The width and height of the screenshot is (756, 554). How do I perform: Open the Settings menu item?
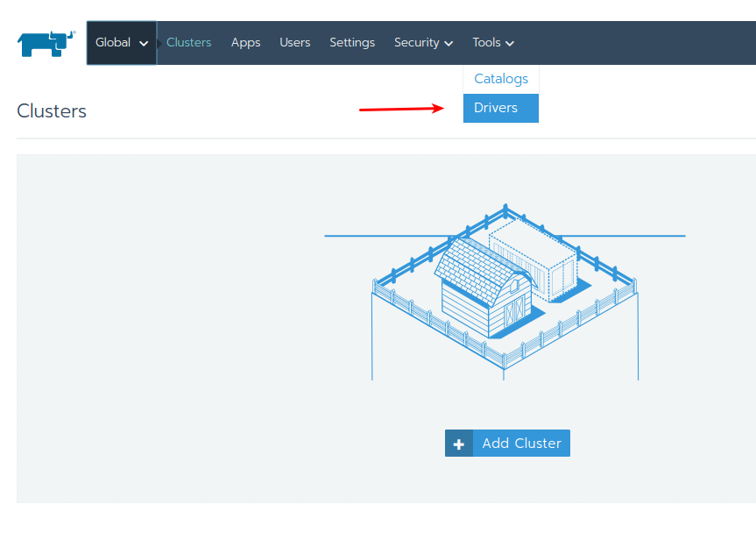pos(351,42)
